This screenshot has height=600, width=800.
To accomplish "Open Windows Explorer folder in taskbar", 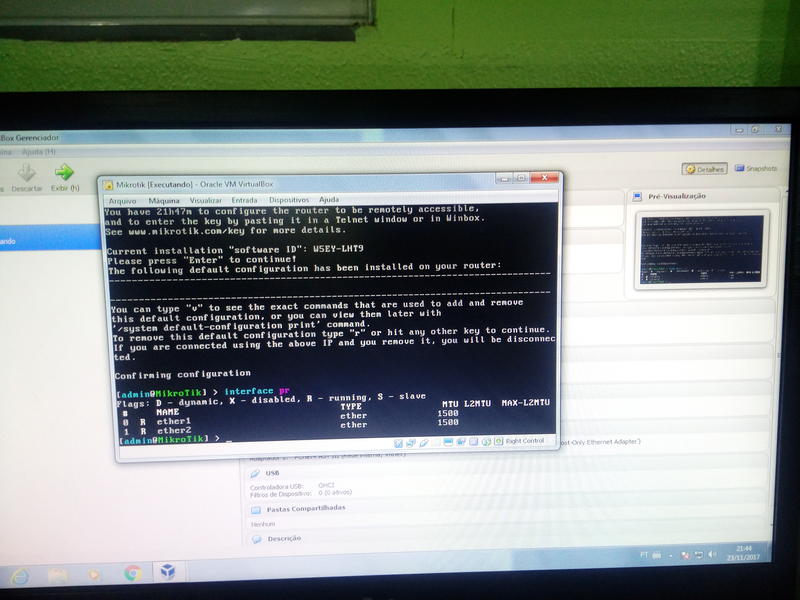I will pos(58,576).
